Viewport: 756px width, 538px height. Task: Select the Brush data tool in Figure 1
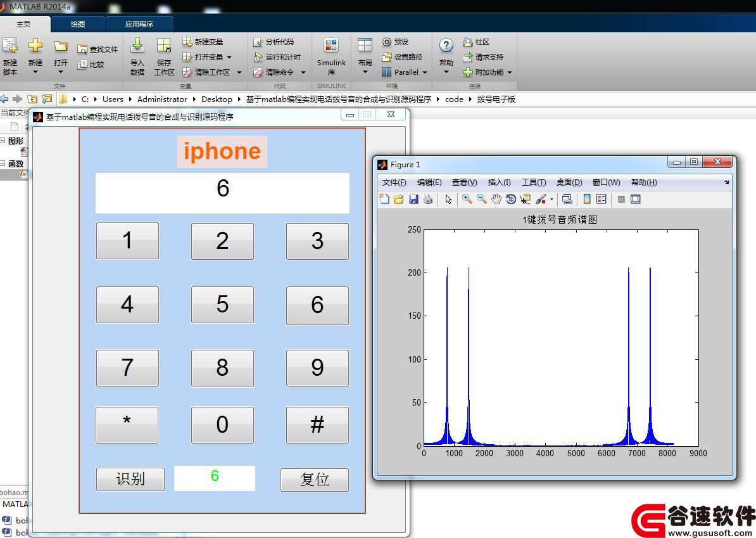click(541, 199)
